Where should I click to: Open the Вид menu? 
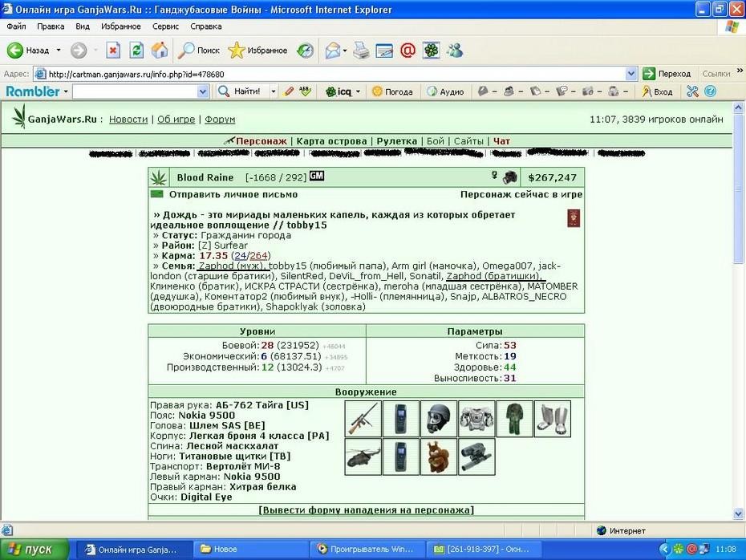[x=83, y=26]
